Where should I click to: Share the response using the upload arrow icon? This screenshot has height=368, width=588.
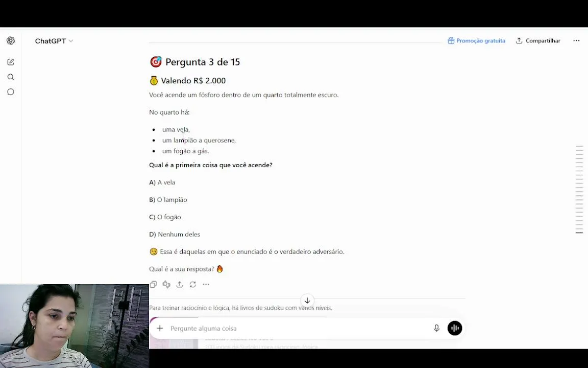click(x=180, y=284)
